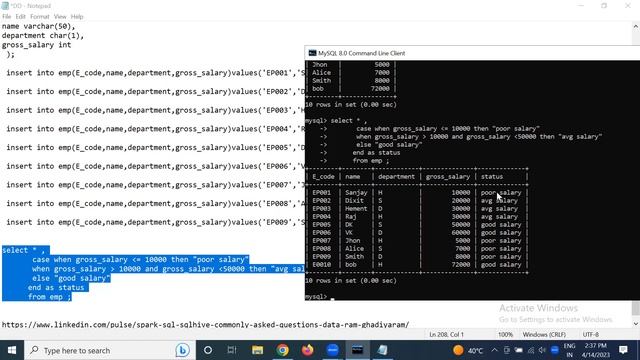Click the Meet Now tray icon

[x=507, y=350]
